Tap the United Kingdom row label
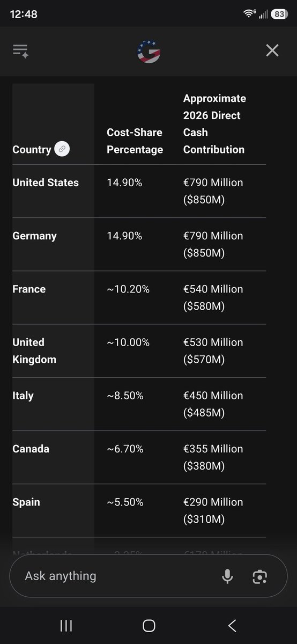The image size is (297, 644). click(34, 351)
